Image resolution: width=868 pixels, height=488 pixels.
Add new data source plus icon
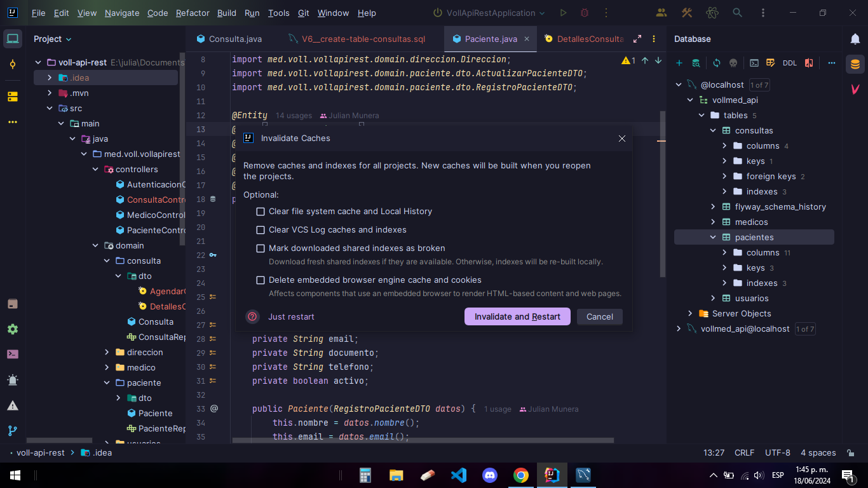(x=679, y=63)
